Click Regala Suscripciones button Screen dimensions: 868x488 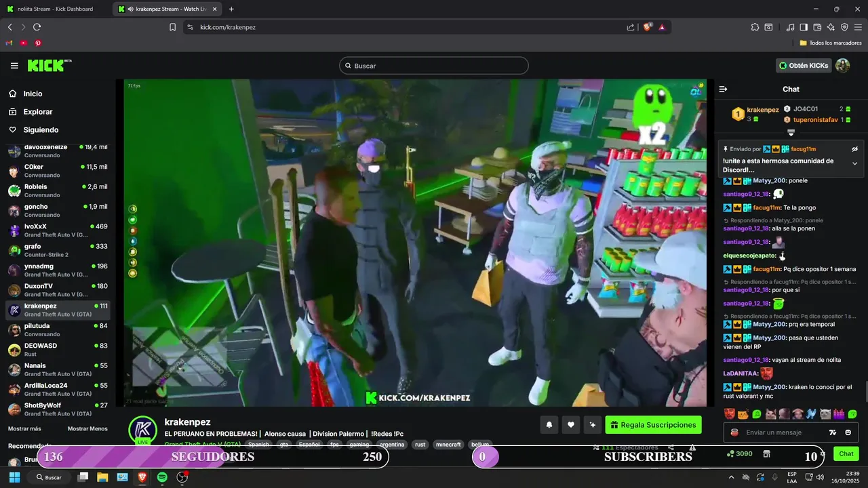click(653, 425)
